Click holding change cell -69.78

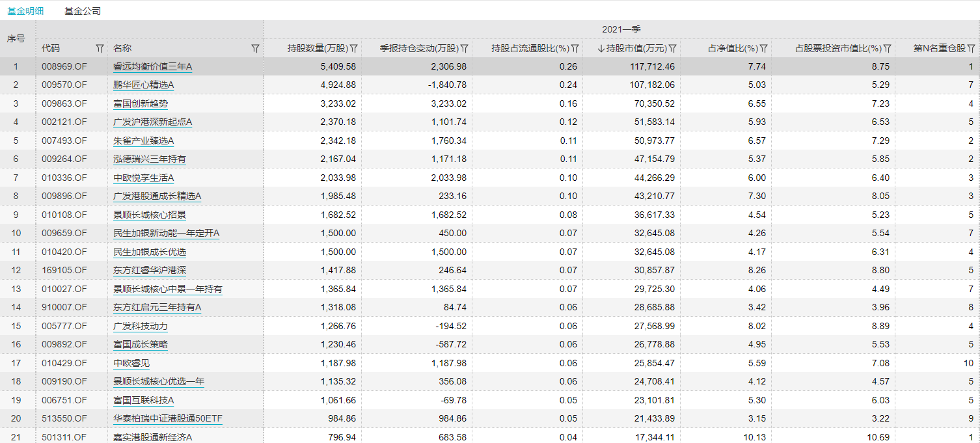(454, 400)
